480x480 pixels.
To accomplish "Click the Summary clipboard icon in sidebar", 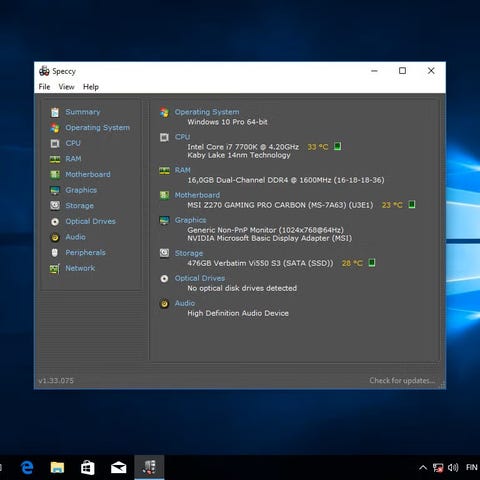I will point(55,112).
